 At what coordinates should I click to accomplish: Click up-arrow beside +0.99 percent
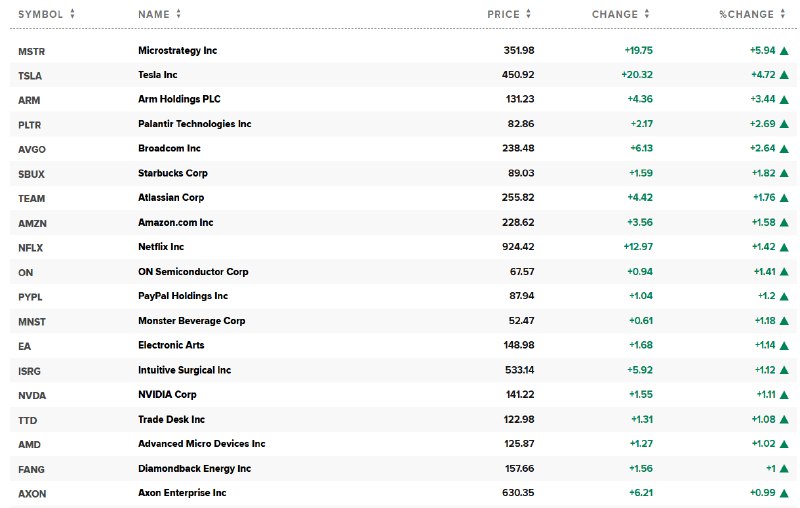[x=784, y=493]
